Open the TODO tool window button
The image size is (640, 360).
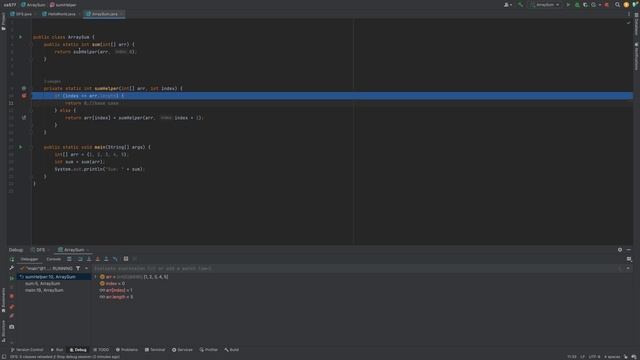(101, 350)
